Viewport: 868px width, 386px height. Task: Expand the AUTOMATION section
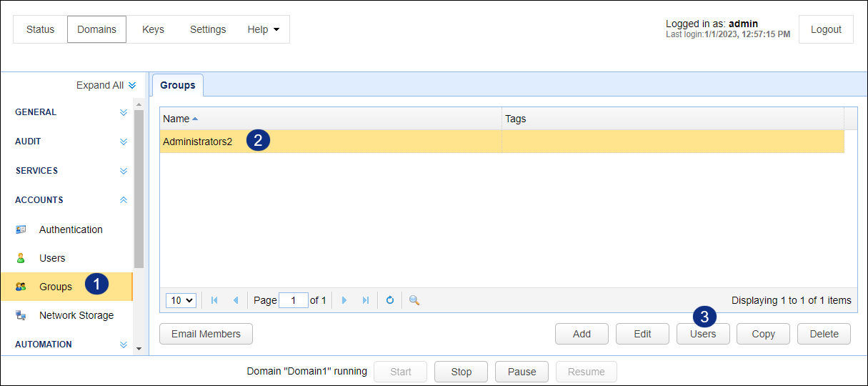[124, 345]
